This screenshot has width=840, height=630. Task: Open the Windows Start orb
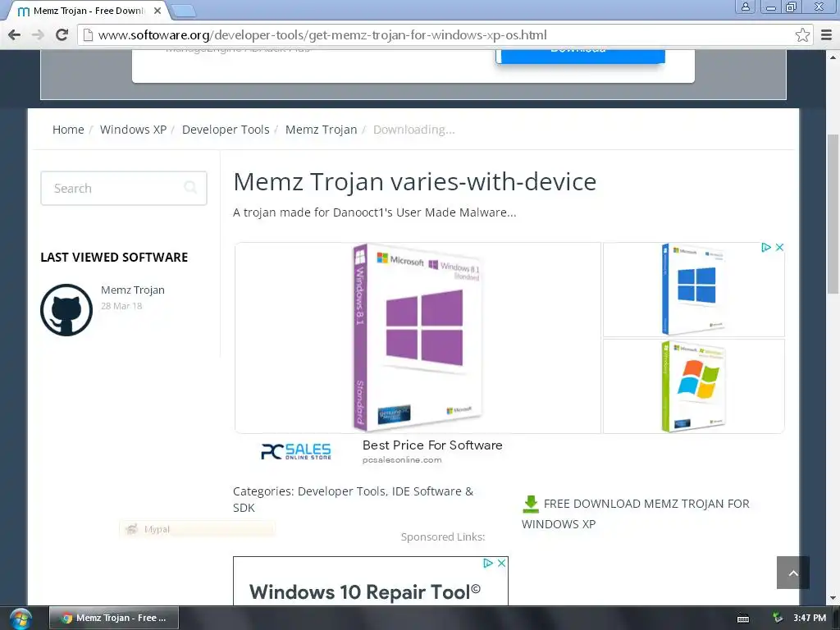click(x=21, y=619)
